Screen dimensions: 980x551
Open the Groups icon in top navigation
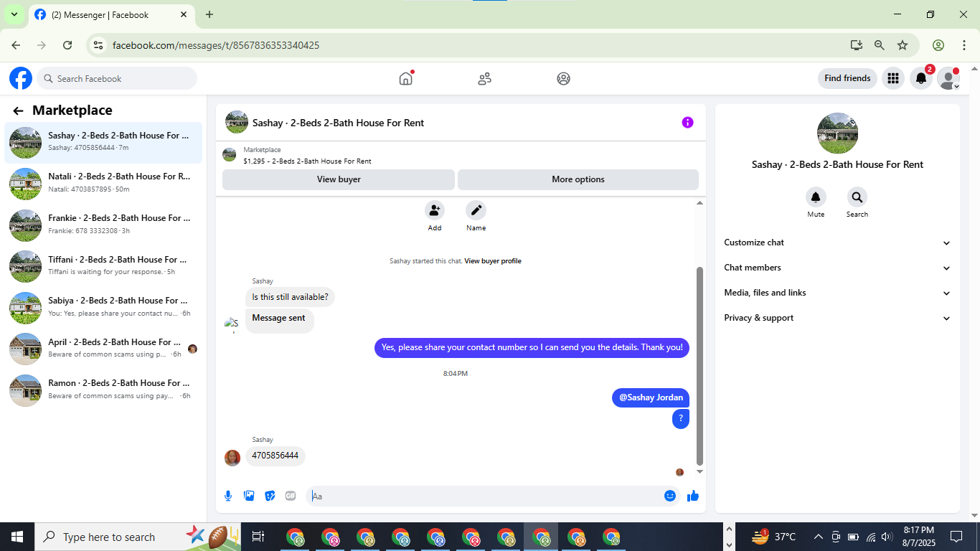coord(564,79)
